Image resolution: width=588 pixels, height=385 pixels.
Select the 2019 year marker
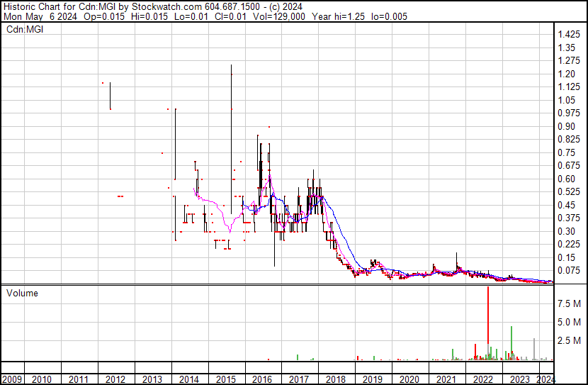pyautogui.click(x=373, y=379)
